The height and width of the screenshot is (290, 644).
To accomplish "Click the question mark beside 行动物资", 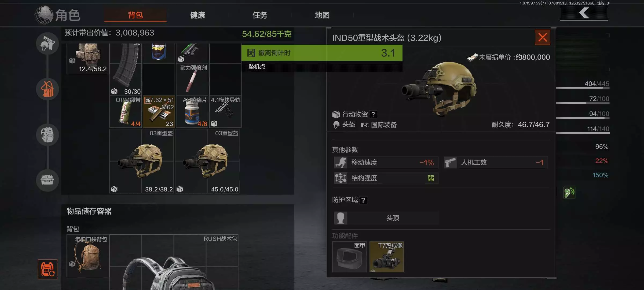I will coord(373,114).
